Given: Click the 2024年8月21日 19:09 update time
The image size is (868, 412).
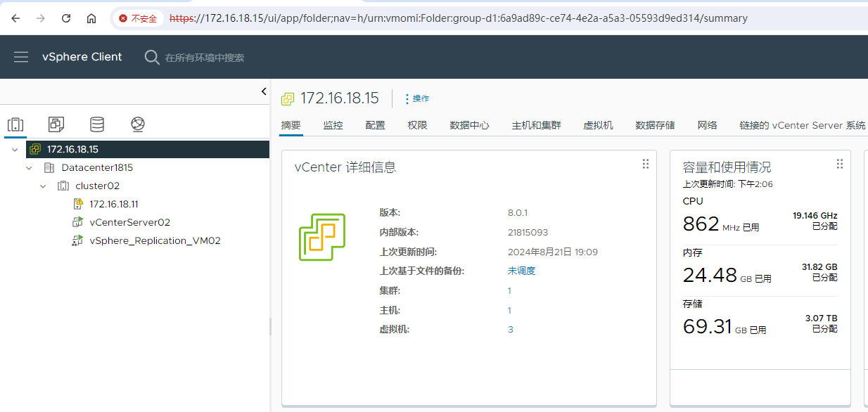Looking at the screenshot, I should [552, 252].
